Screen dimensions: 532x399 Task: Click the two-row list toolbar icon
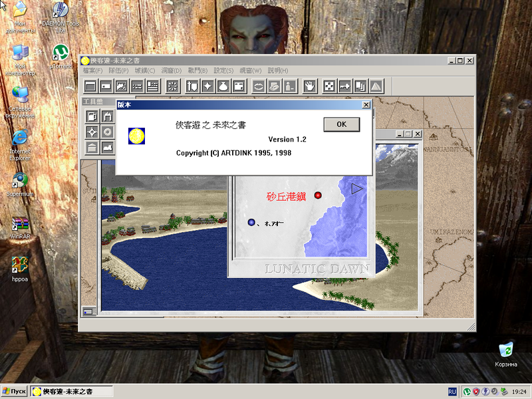[x=138, y=86]
